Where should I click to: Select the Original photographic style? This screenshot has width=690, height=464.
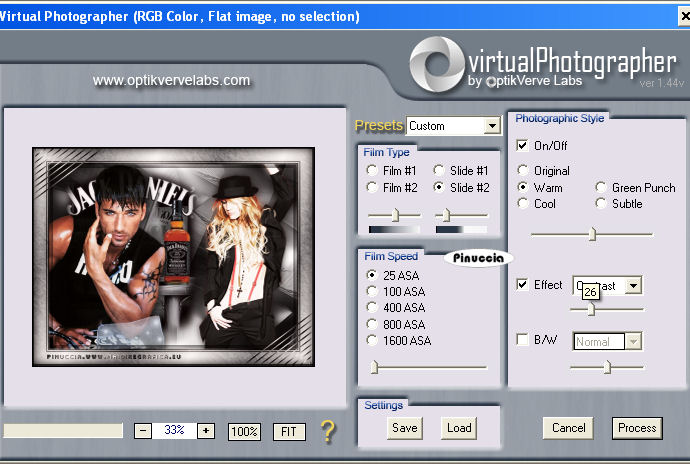522,170
